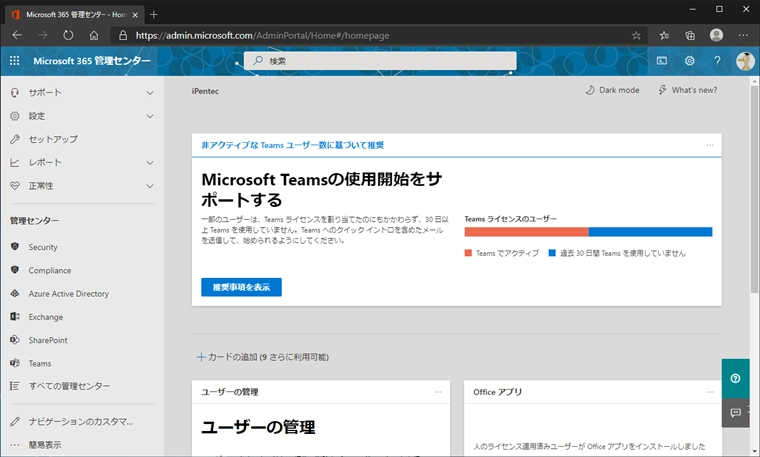Screen dimensions: 760x457
Task: Click the iPentec organization name
Action: click(x=205, y=91)
